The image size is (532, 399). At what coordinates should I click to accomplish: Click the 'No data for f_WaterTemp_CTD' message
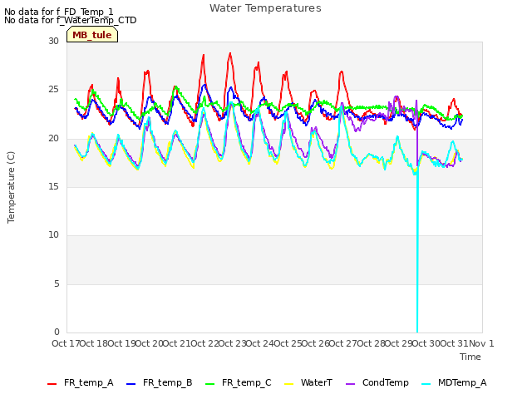click(x=70, y=20)
